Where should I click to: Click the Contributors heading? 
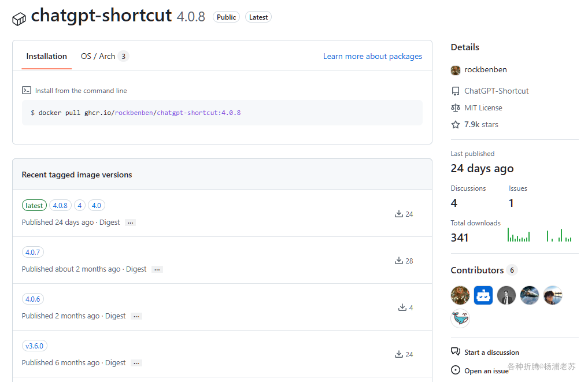pos(477,270)
